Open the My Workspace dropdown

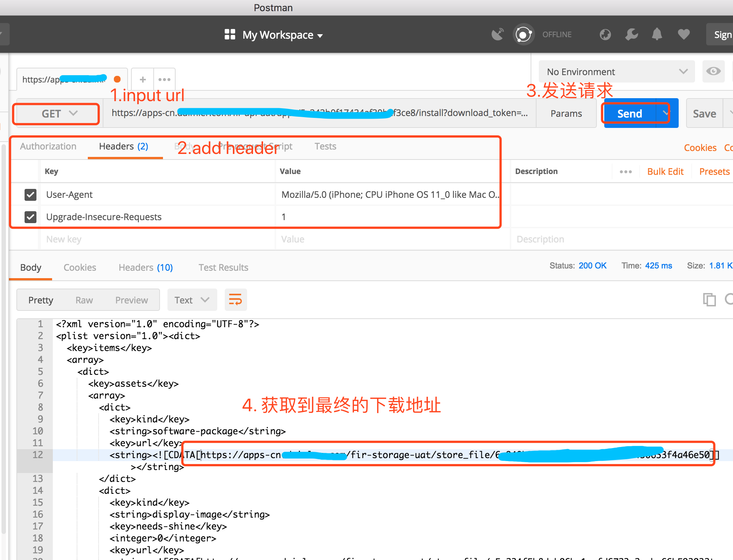[x=282, y=35]
